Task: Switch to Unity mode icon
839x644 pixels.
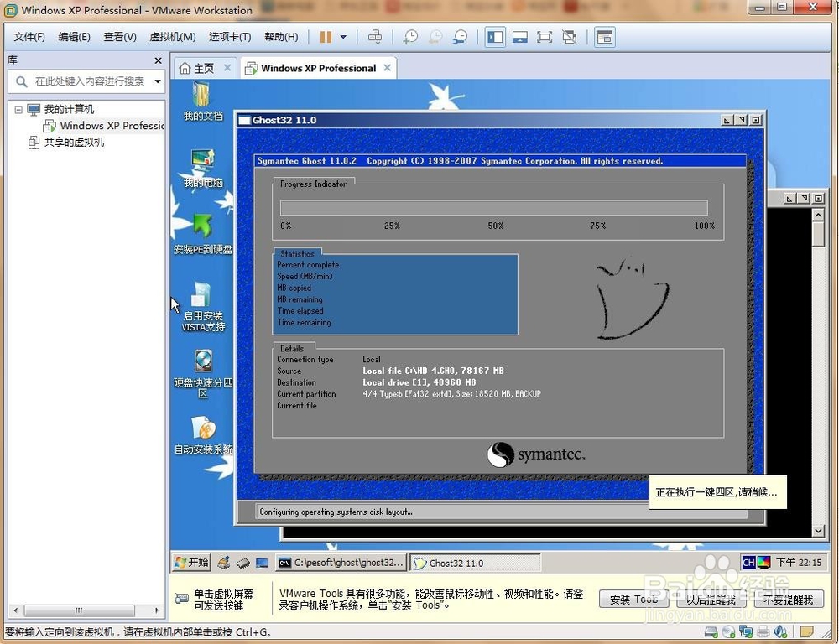Action: click(x=570, y=37)
